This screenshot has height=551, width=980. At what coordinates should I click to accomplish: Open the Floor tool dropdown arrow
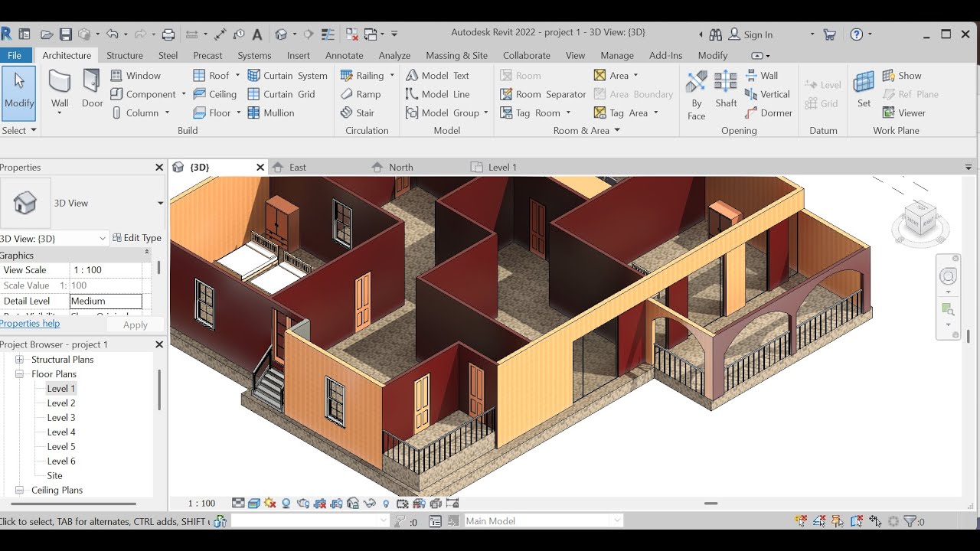[239, 112]
